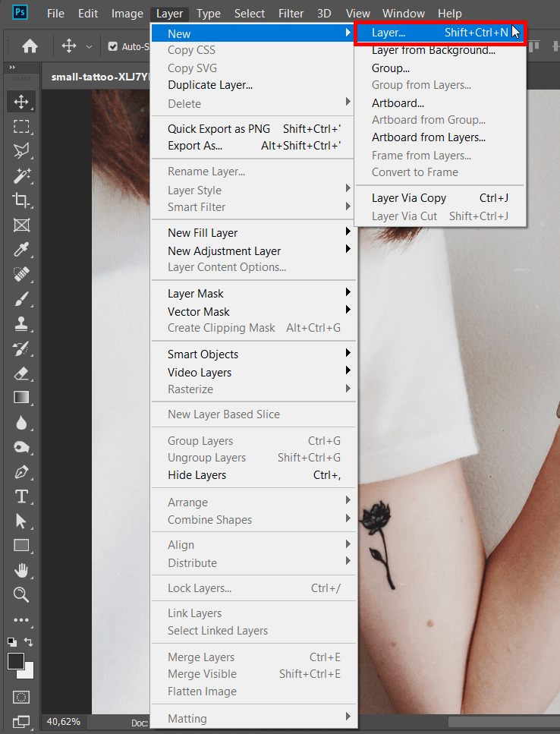
Task: Open the Image menu
Action: coord(127,14)
